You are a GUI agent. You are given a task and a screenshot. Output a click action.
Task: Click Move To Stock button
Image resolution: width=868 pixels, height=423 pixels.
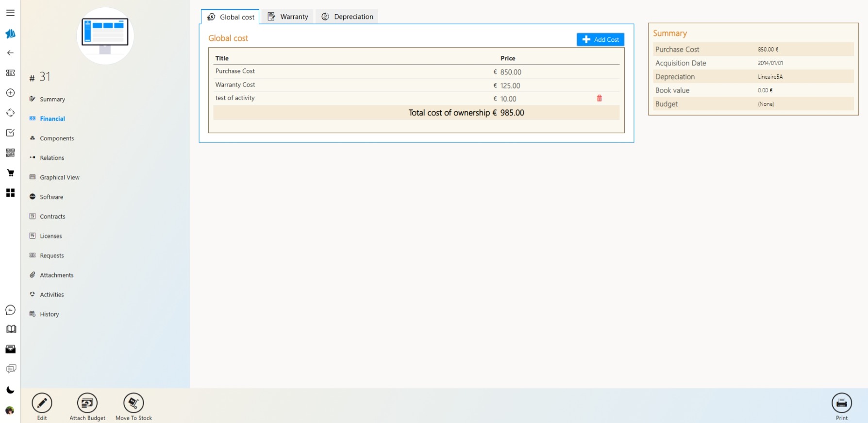(x=134, y=403)
